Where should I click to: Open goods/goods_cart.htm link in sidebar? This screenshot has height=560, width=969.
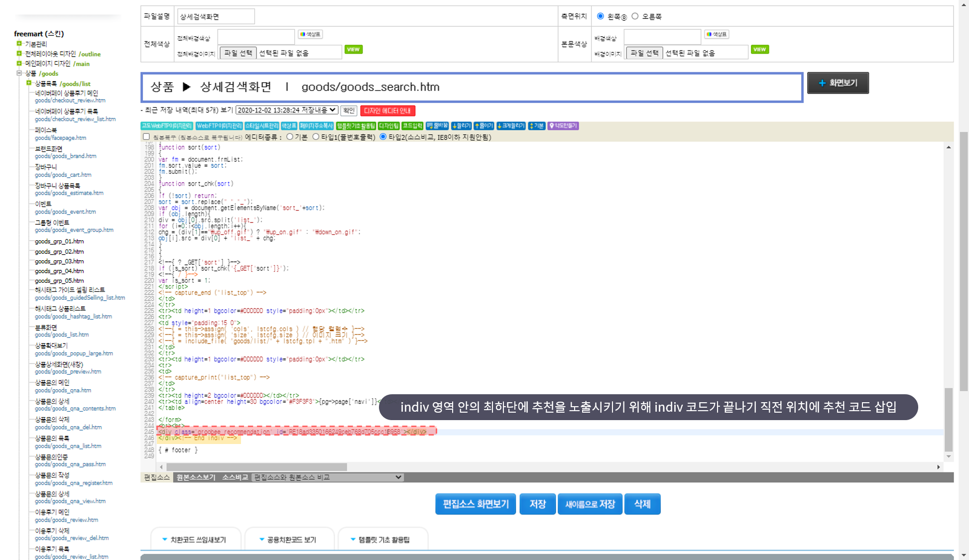[x=63, y=175]
